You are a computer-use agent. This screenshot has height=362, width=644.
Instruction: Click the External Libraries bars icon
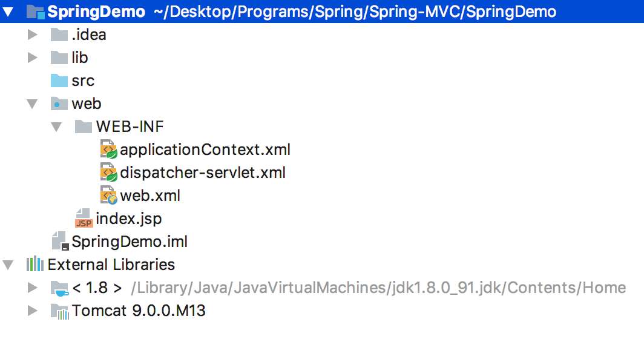coord(35,264)
